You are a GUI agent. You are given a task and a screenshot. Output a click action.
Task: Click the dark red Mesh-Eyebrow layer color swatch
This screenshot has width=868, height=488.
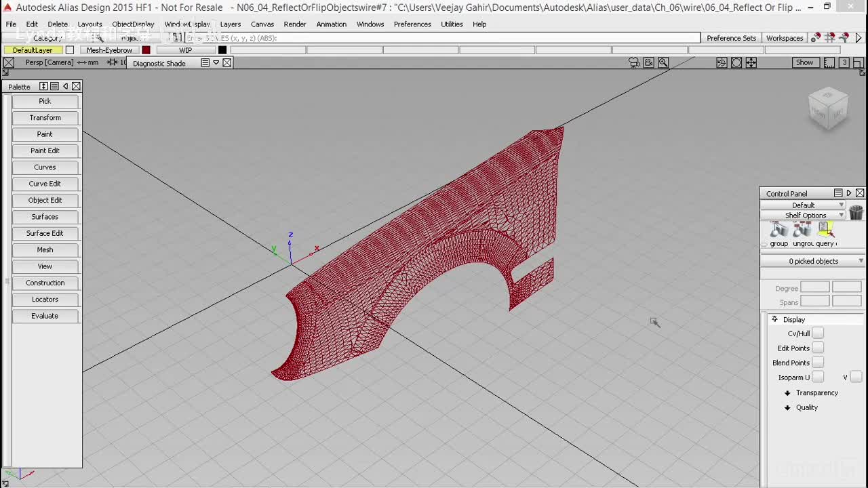[x=146, y=50]
